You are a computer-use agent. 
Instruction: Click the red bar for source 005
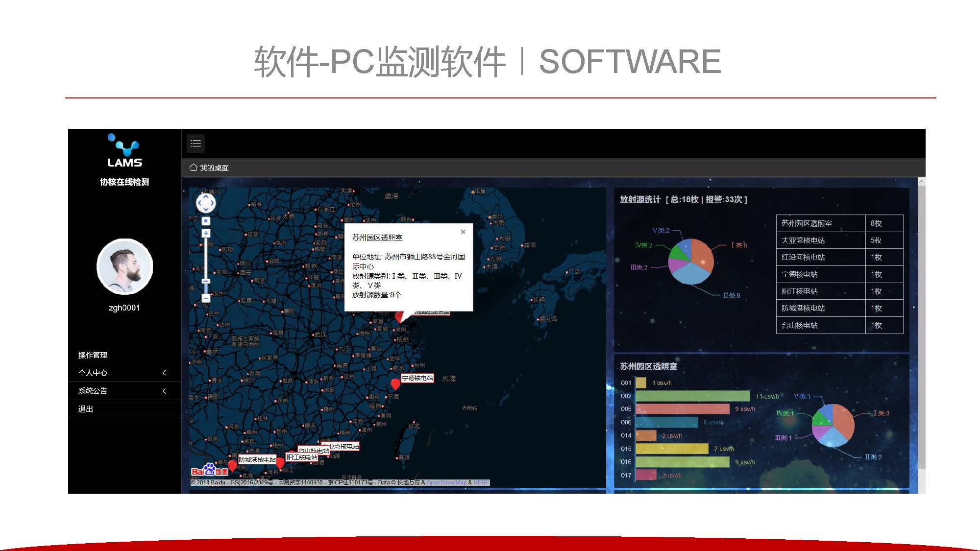[683, 409]
